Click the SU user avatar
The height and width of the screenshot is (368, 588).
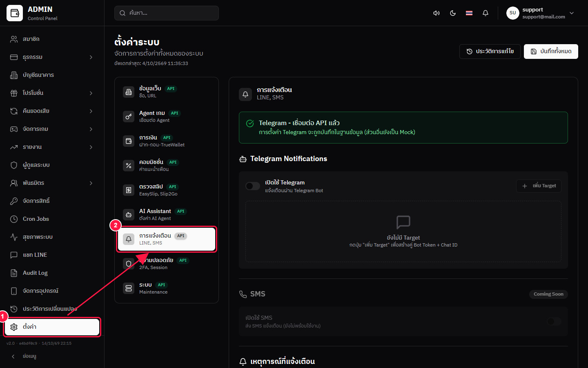(513, 13)
